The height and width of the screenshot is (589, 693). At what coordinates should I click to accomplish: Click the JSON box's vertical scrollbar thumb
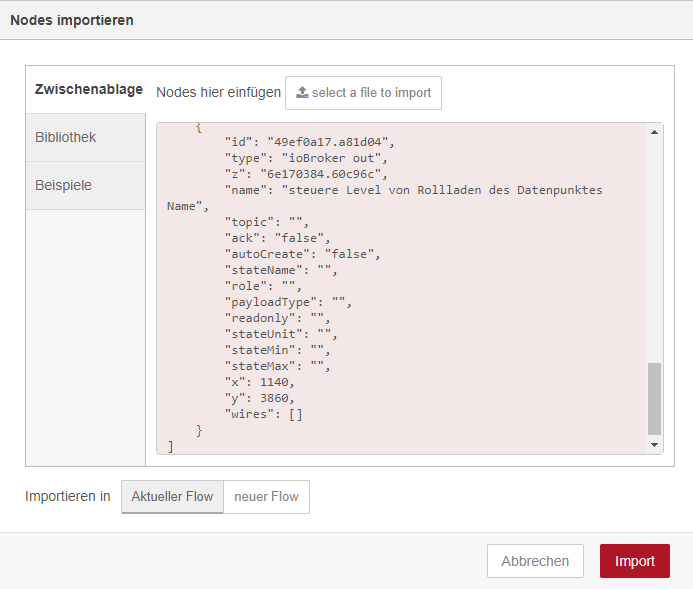click(655, 398)
